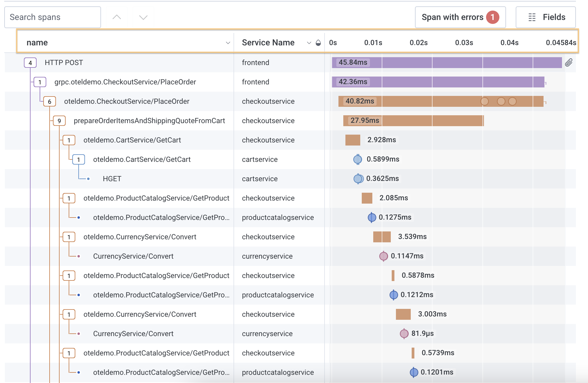The width and height of the screenshot is (588, 383).
Task: Open the Fields menu button
Action: tap(546, 17)
